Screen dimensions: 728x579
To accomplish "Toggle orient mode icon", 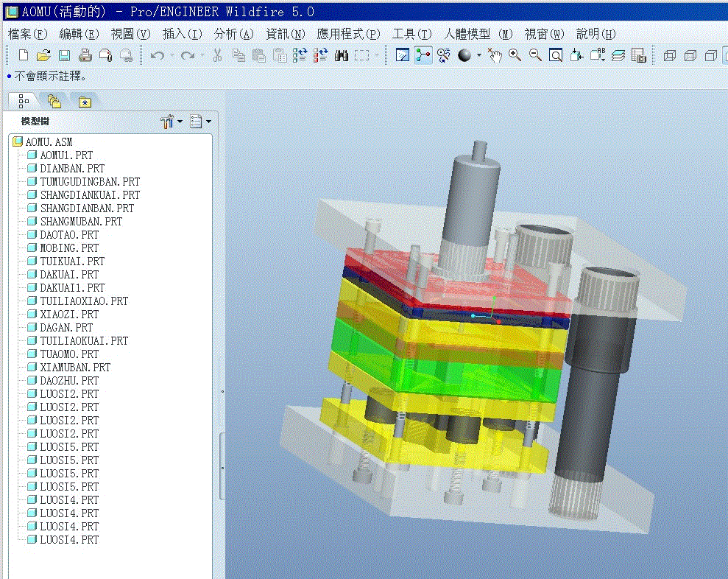I will pos(444,55).
